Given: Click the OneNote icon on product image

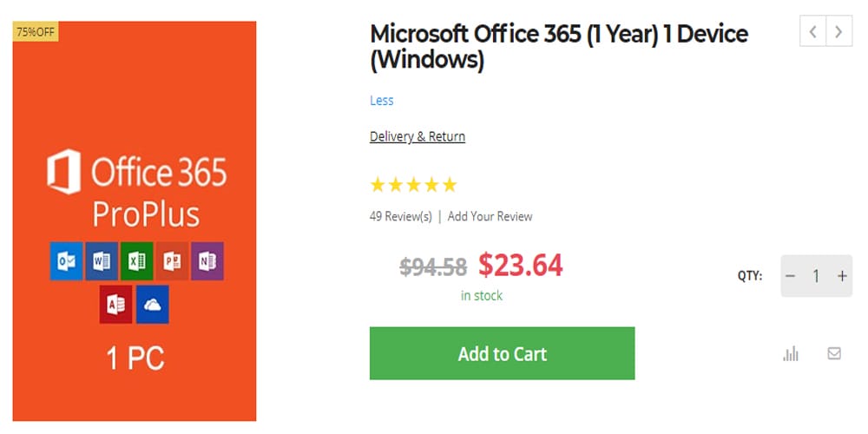Looking at the screenshot, I should [x=207, y=260].
